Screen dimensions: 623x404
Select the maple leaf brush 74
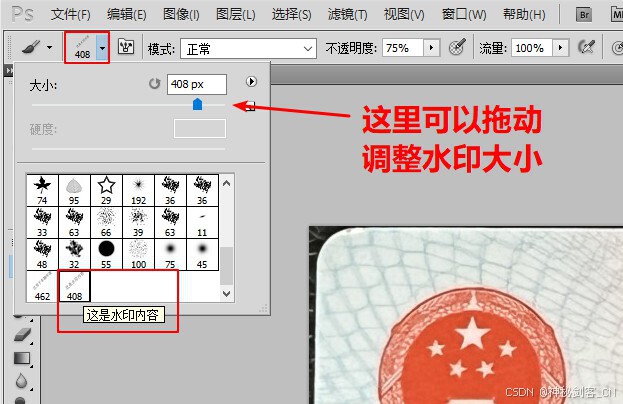click(x=42, y=190)
